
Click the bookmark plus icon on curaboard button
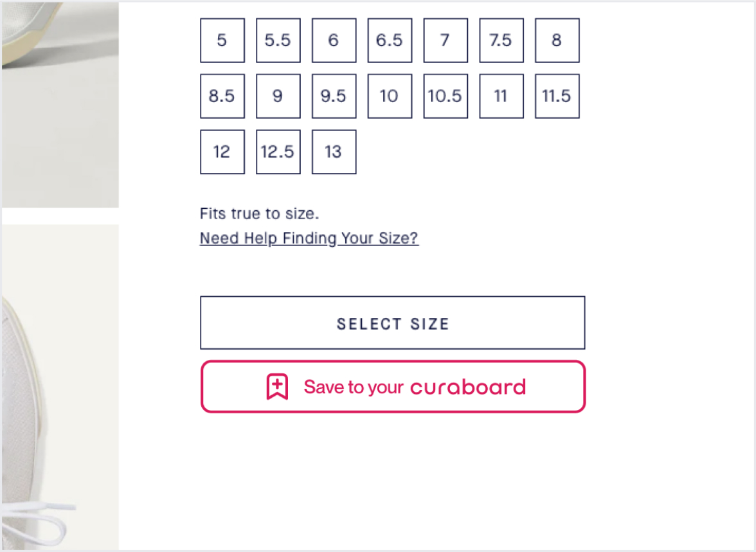pos(277,387)
